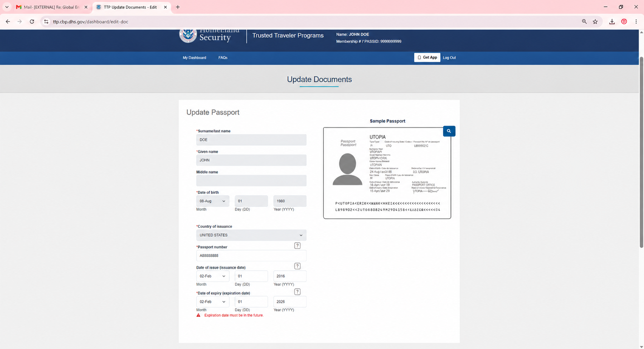Click the Pinterest extension icon

[624, 22]
